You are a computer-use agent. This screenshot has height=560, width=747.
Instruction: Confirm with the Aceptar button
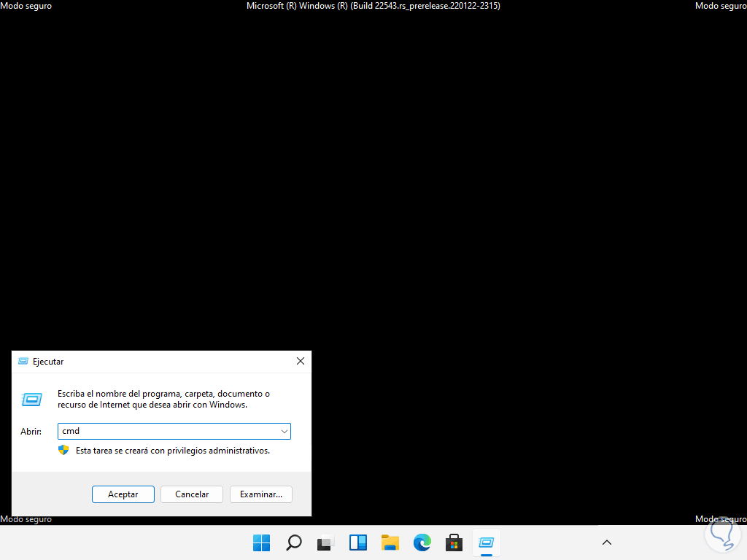coord(123,494)
